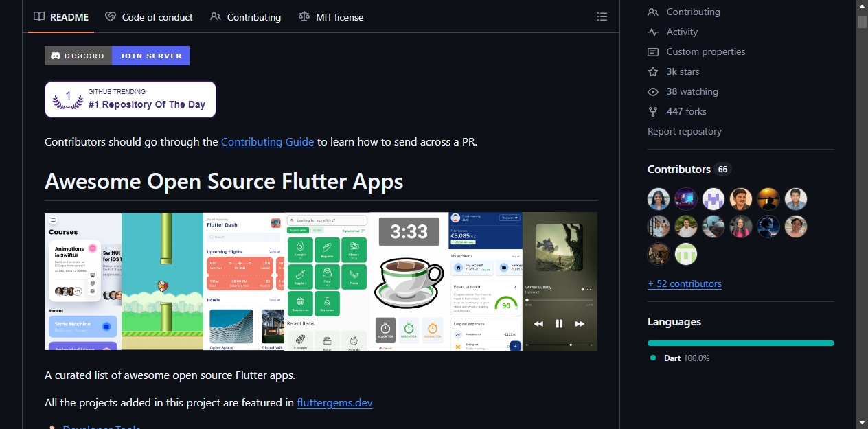Click Report repository
Image resolution: width=868 pixels, height=429 pixels.
click(685, 131)
